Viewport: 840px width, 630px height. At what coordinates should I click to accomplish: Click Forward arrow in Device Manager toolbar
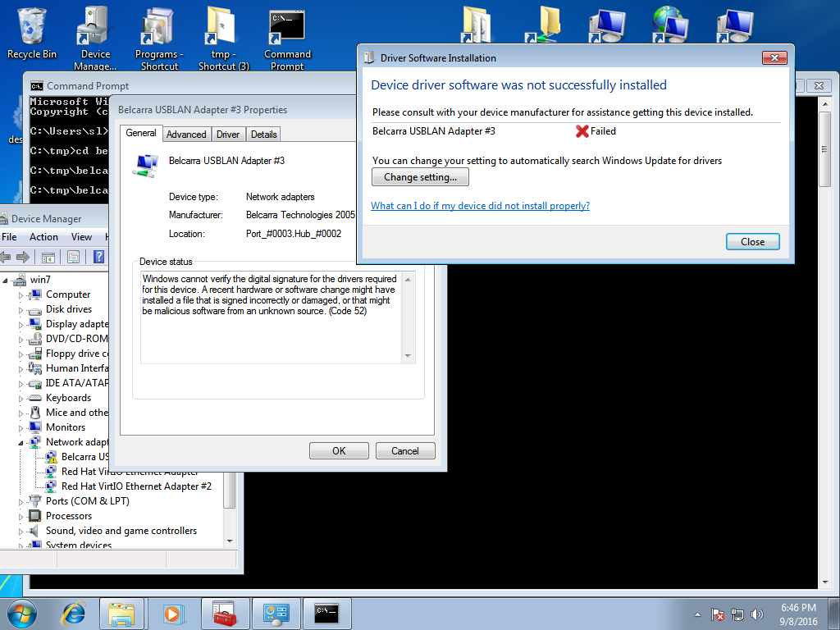23,257
